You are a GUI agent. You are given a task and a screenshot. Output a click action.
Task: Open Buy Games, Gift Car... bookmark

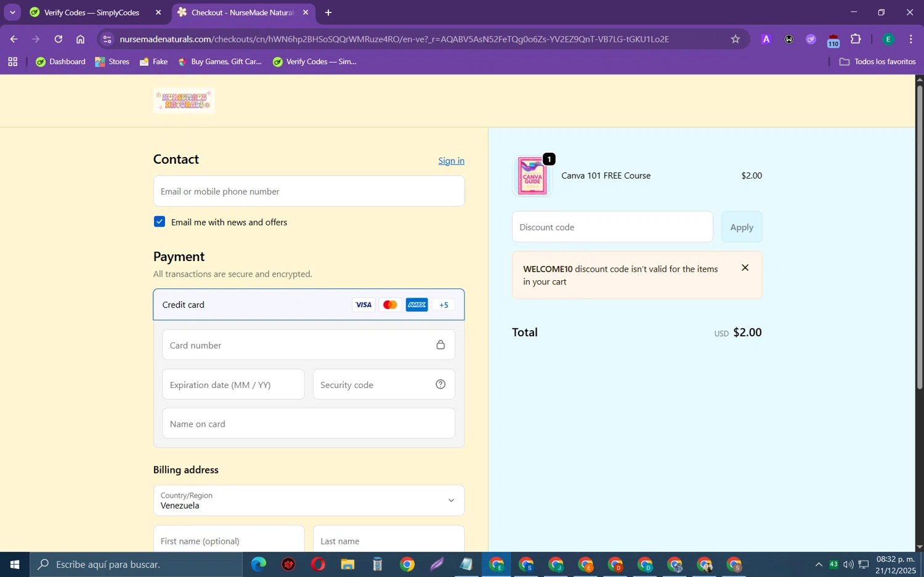coord(220,62)
